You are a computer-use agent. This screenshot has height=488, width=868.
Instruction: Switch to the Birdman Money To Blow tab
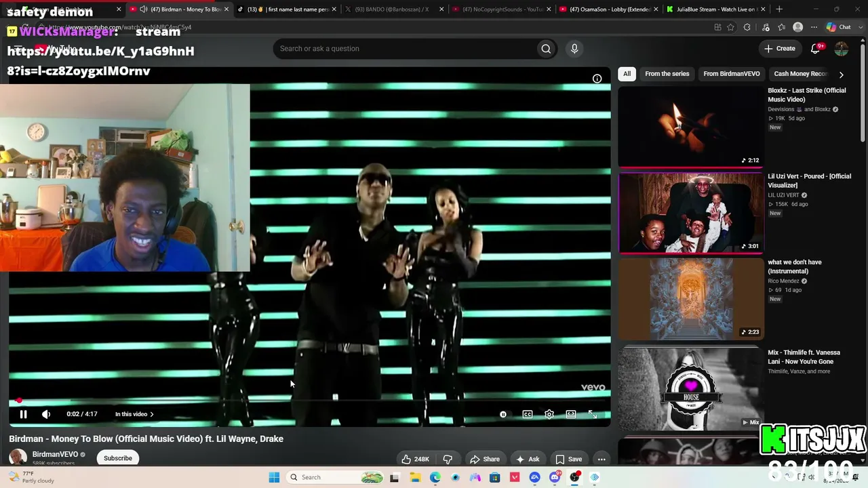180,9
